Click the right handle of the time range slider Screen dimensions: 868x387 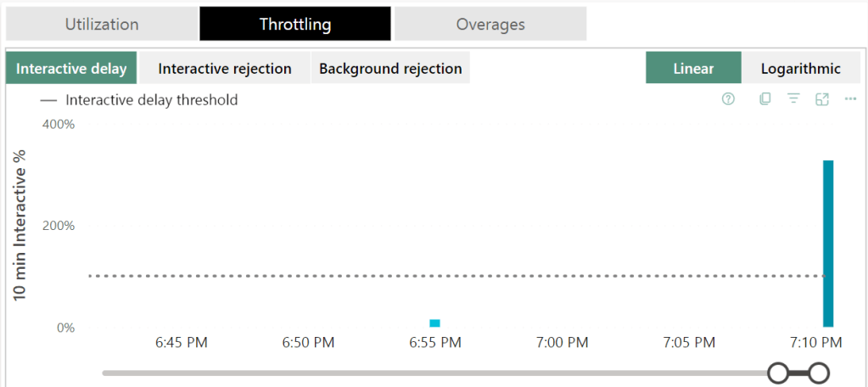[819, 372]
